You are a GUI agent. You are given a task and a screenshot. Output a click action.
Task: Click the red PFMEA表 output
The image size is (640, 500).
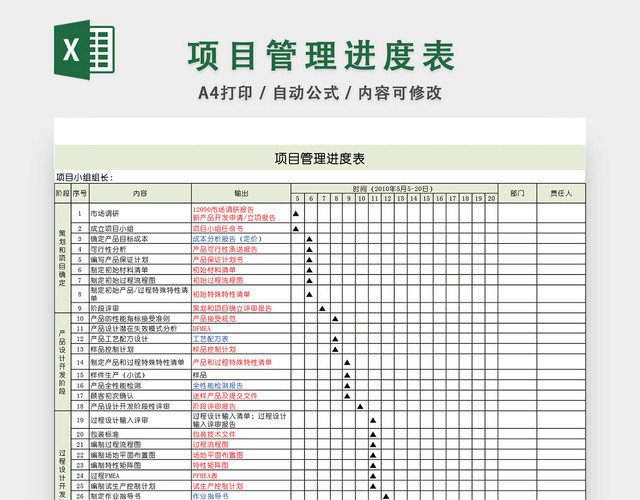click(205, 476)
